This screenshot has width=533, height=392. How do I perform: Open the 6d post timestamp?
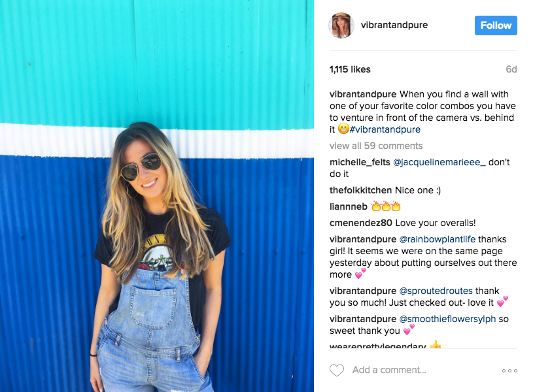coord(511,69)
